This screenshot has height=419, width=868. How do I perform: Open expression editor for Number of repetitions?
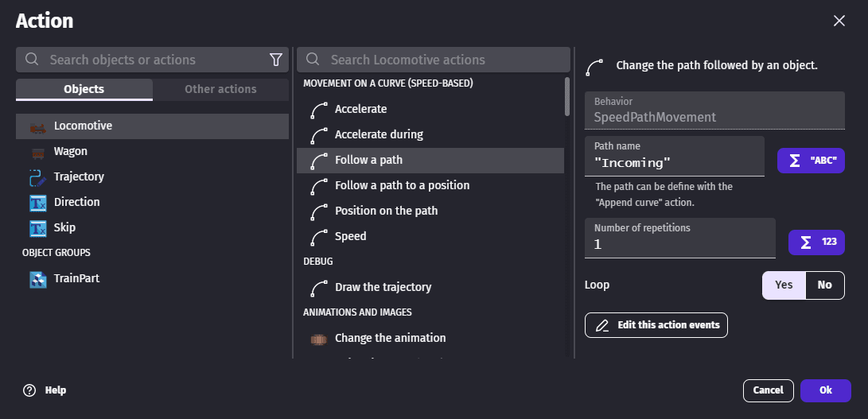tap(815, 242)
